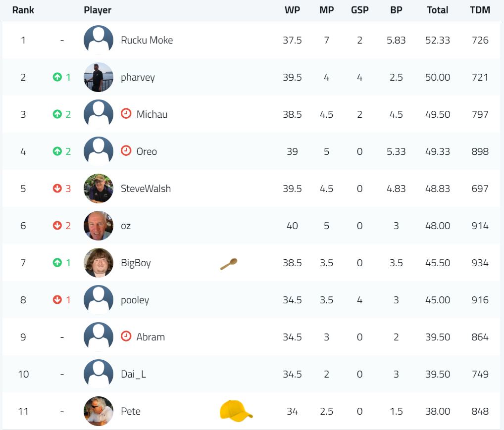The height and width of the screenshot is (430, 504).
Task: Open Rucku Moke's default avatar
Action: (99, 40)
